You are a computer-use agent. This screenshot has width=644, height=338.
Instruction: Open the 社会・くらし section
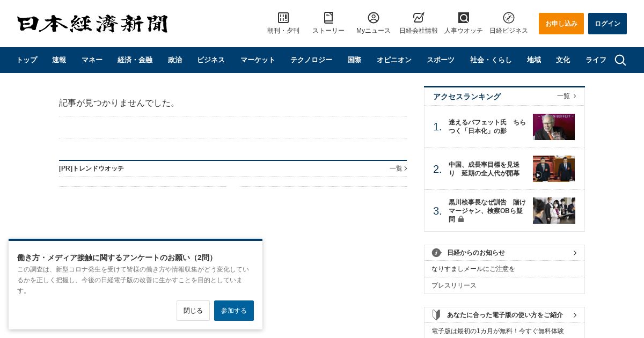(491, 60)
